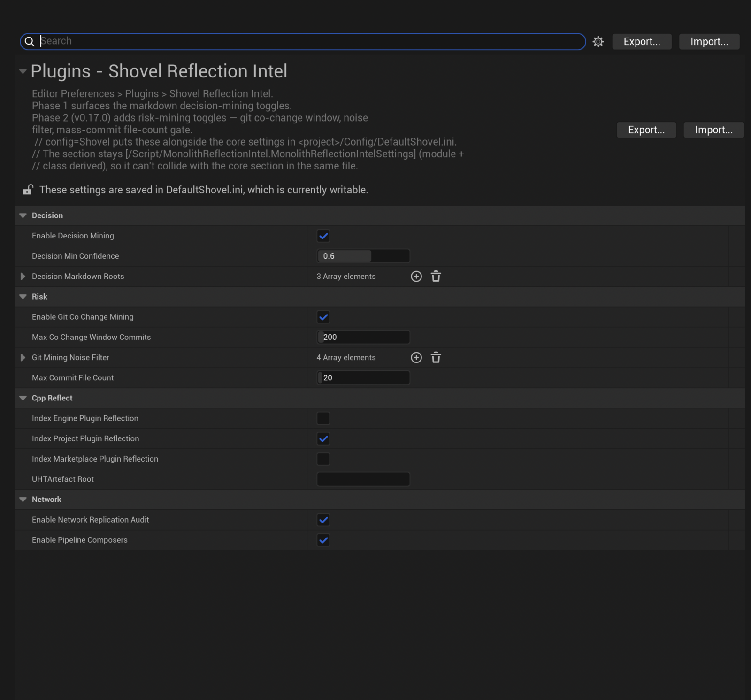The width and height of the screenshot is (751, 700).
Task: Uncheck Index Project Plugin Reflection
Action: click(x=323, y=439)
